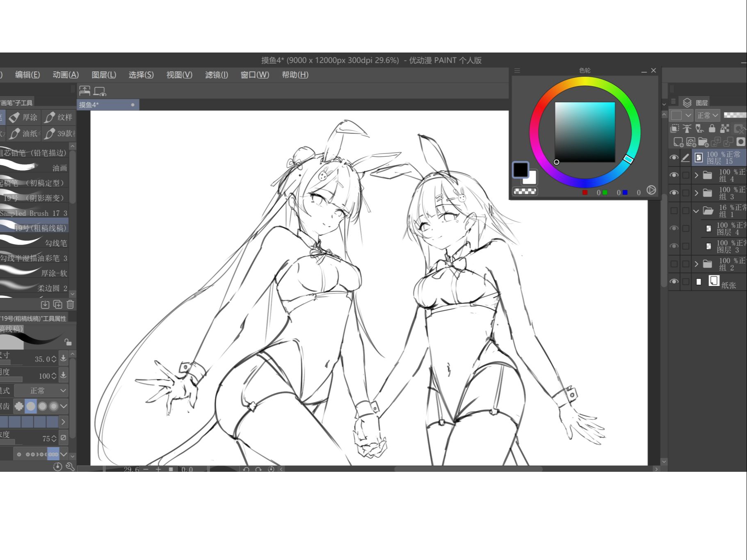The height and width of the screenshot is (560, 747).
Task: Click the create layer mask icon
Action: point(740,142)
